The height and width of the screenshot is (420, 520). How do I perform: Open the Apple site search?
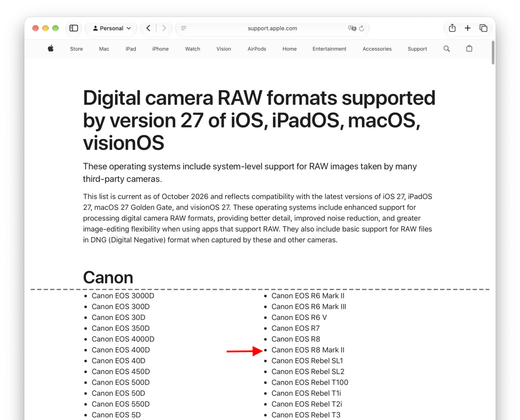point(446,49)
